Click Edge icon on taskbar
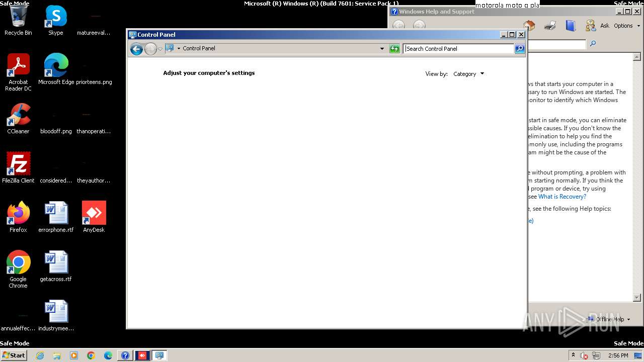This screenshot has height=362, width=644. 108,355
